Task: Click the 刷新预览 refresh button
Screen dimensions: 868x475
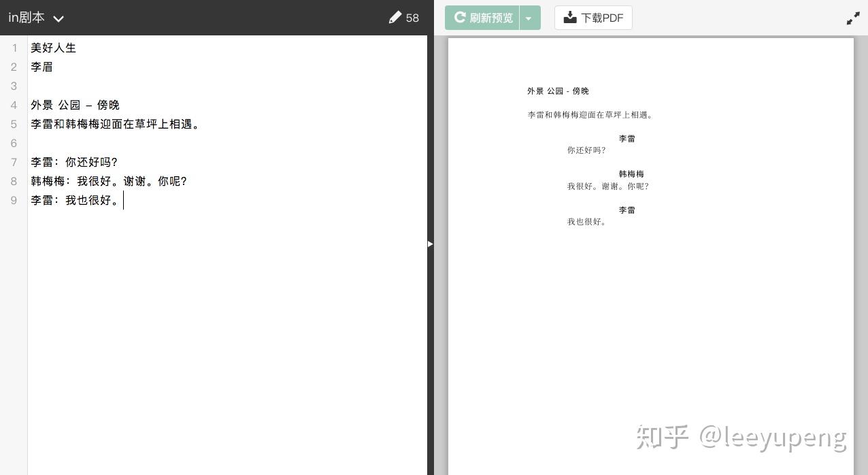Action: [482, 18]
